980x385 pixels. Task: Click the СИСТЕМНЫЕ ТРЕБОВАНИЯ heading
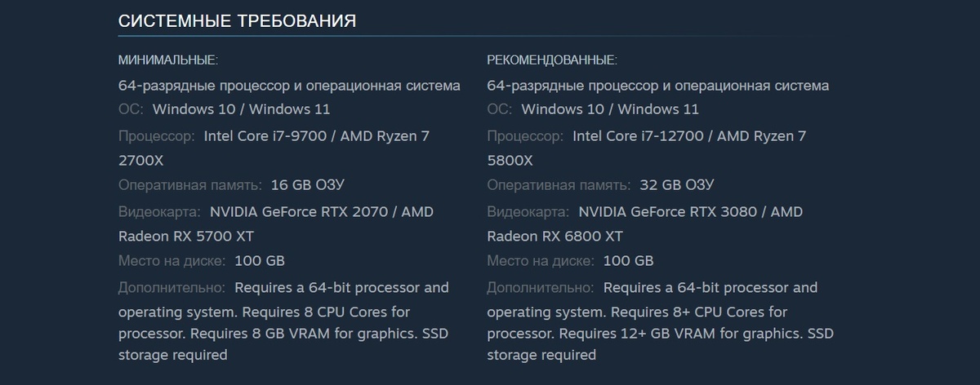[237, 20]
